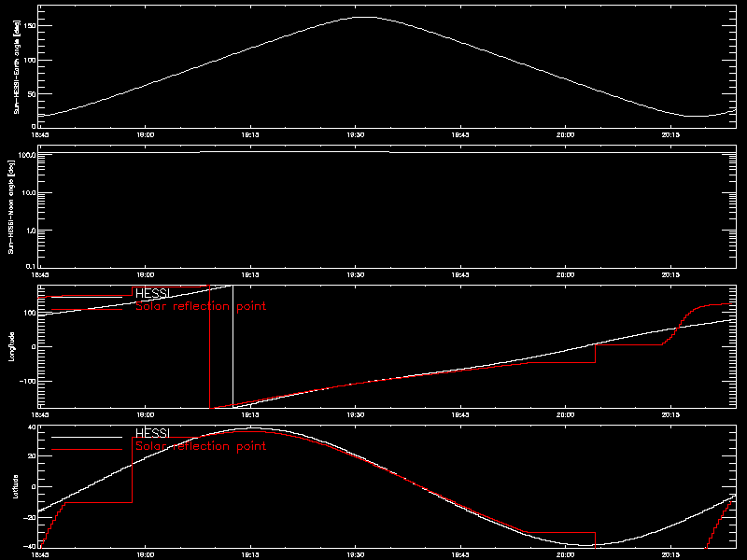Click "20:15" time label under Latitude plot
747x560 pixels.
coord(670,554)
